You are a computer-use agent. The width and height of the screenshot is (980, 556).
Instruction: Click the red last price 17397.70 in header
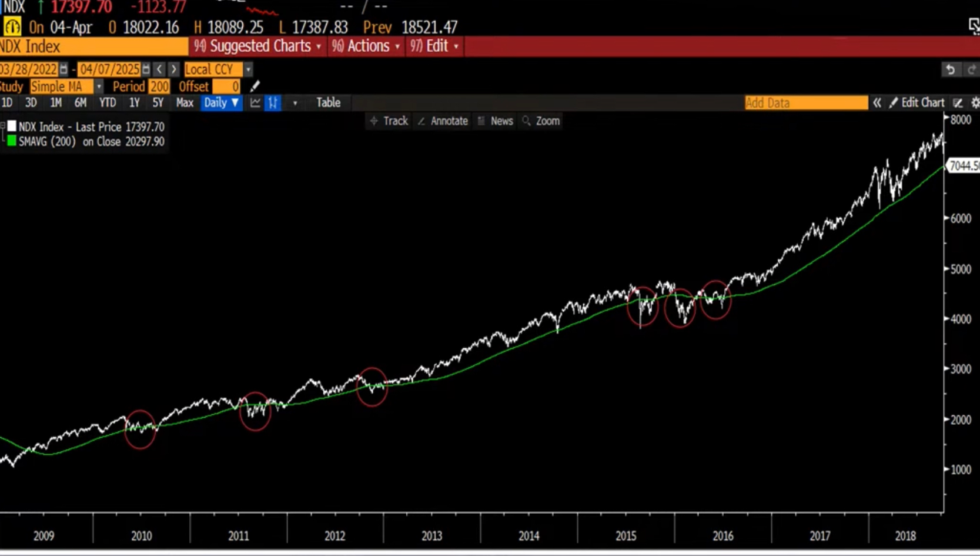pyautogui.click(x=82, y=7)
